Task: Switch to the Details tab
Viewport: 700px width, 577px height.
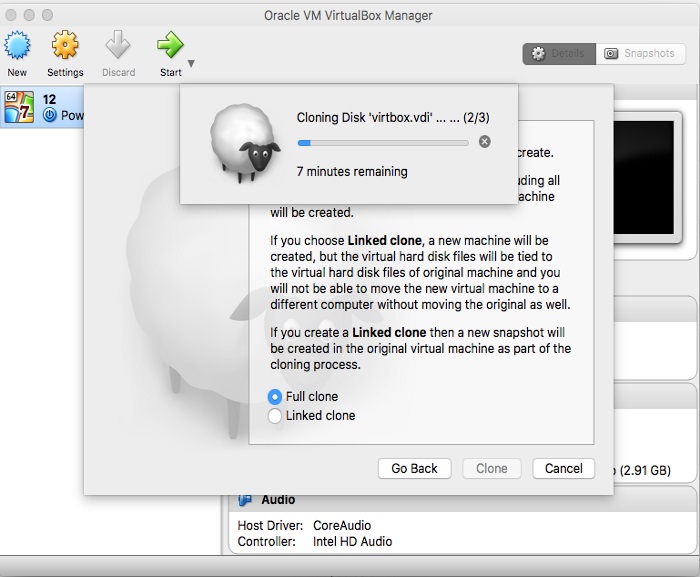Action: tap(559, 54)
